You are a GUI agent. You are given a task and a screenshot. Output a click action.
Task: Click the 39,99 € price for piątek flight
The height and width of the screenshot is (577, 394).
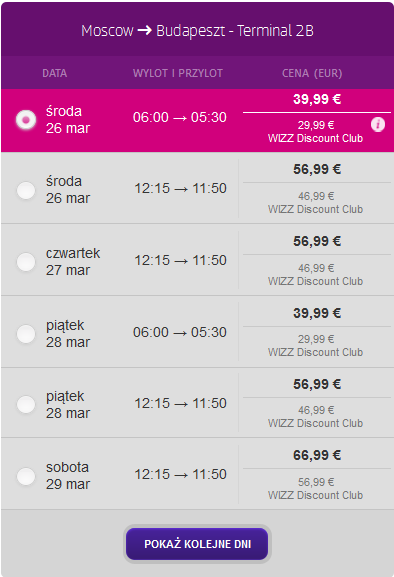317,313
